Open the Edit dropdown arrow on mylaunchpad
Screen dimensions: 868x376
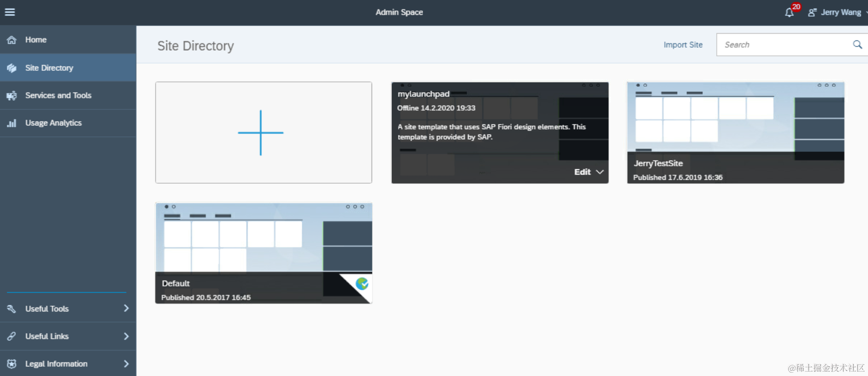(600, 172)
